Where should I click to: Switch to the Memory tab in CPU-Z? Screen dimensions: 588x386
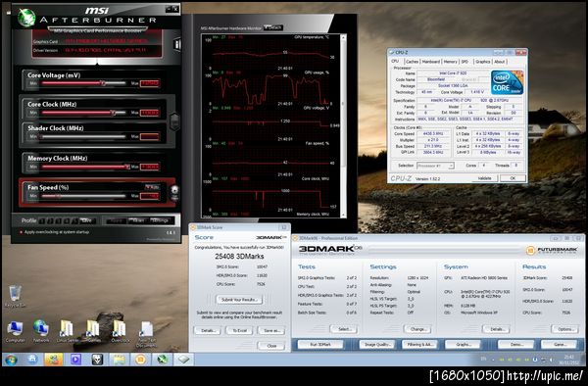tap(450, 62)
